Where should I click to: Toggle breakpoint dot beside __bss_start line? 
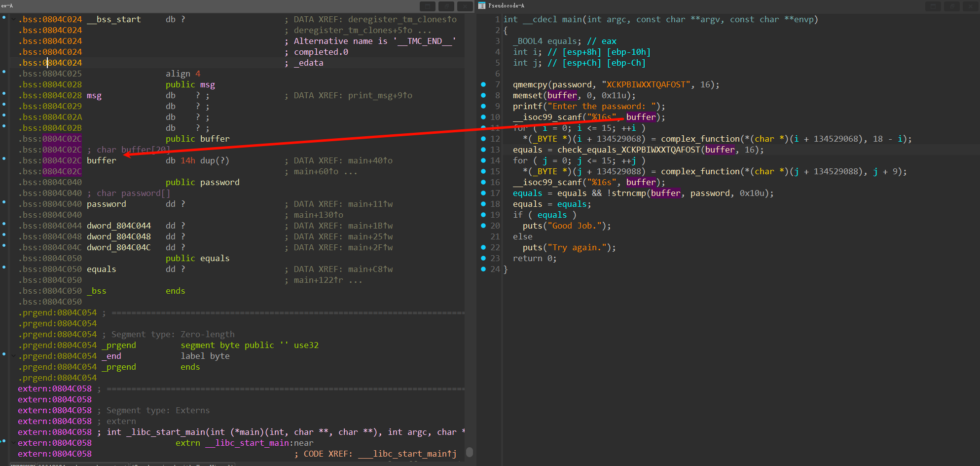(x=4, y=17)
